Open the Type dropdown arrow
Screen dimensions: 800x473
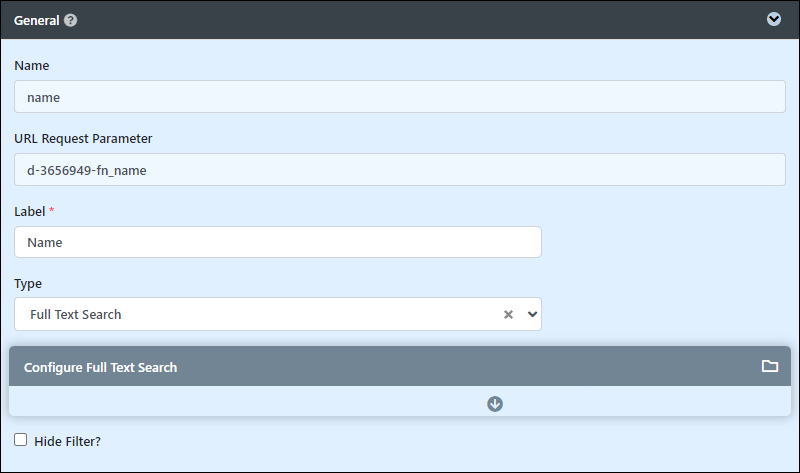click(532, 314)
